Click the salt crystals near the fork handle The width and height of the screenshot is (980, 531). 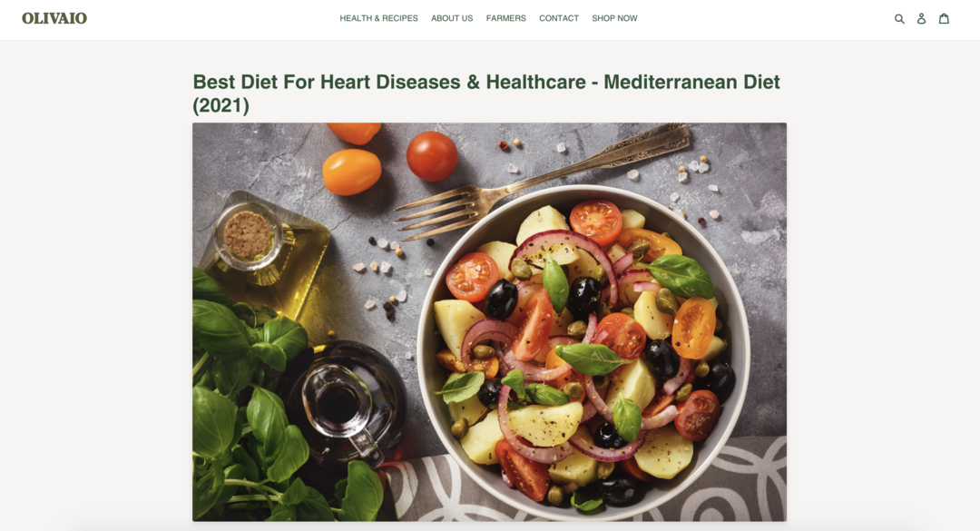(x=694, y=169)
